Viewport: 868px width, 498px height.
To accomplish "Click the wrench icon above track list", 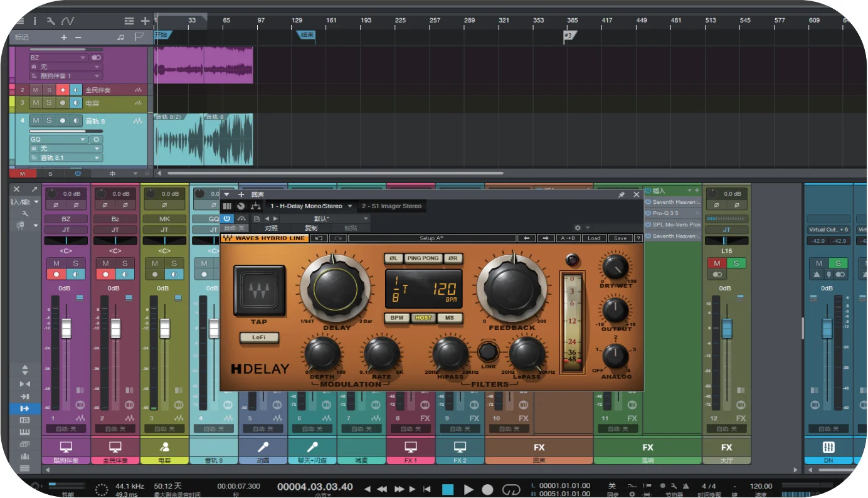I will point(51,21).
